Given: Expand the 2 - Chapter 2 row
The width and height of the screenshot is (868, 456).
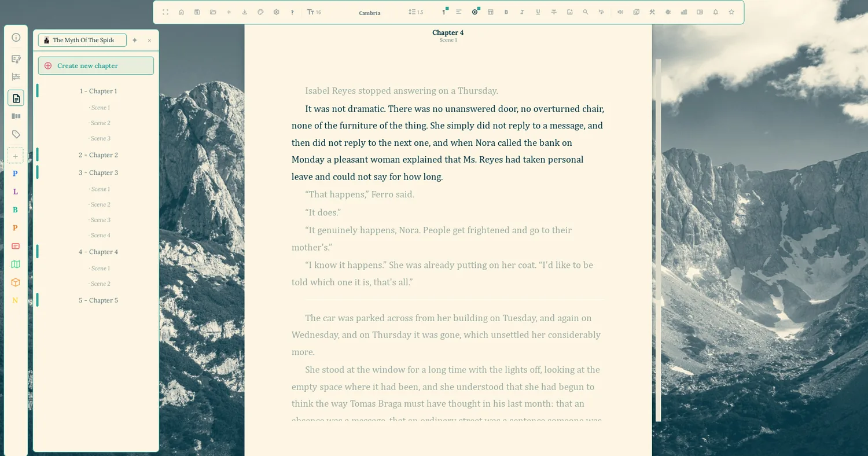Looking at the screenshot, I should (x=95, y=155).
